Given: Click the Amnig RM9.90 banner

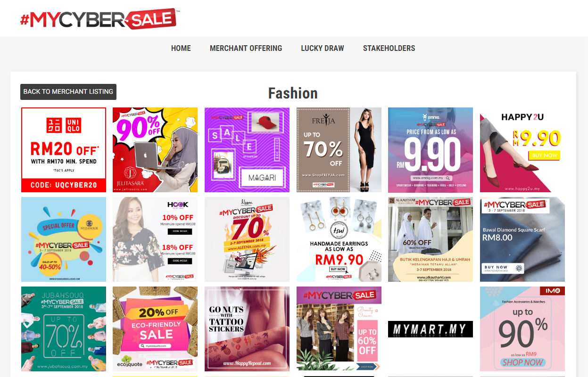Looking at the screenshot, I should tap(431, 150).
